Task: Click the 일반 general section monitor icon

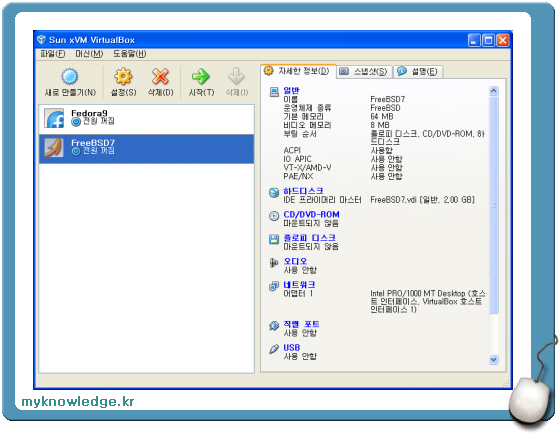Action: 274,92
